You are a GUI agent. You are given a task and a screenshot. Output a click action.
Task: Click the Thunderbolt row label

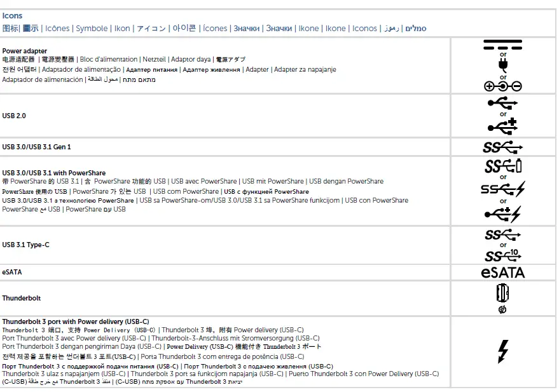[x=22, y=298]
